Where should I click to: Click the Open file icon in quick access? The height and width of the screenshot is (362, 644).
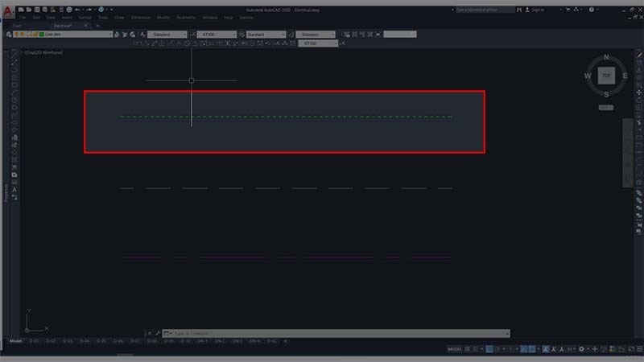[x=29, y=10]
